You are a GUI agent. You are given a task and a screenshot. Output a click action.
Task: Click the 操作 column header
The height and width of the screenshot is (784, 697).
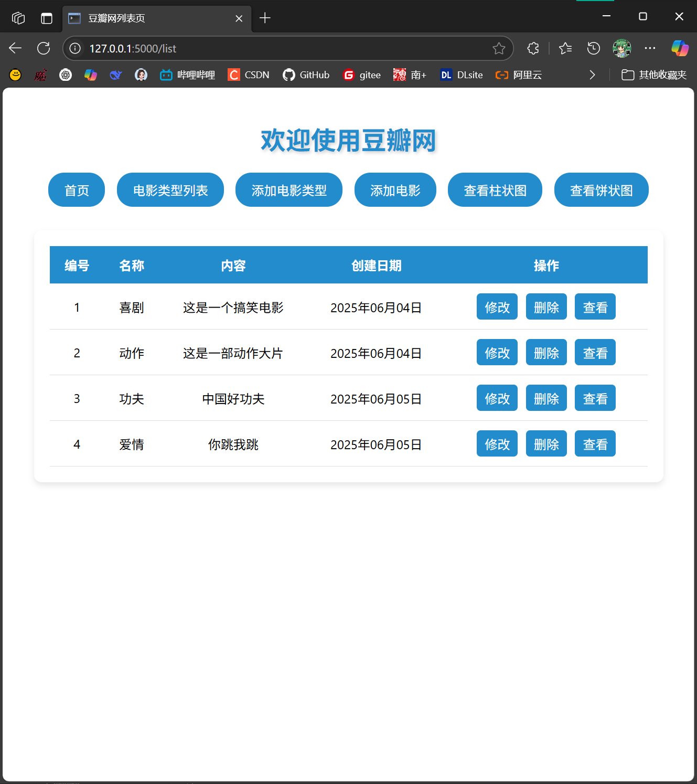click(x=546, y=266)
